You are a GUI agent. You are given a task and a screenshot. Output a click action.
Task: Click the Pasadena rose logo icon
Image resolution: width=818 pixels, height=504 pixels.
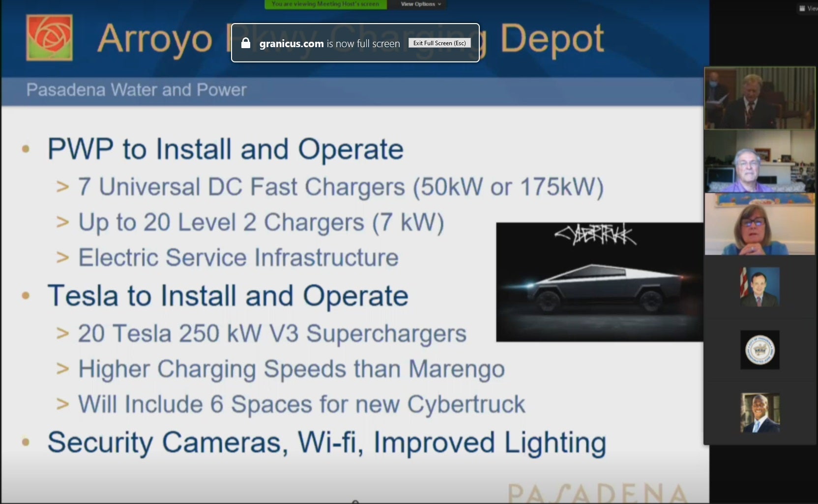tap(49, 38)
